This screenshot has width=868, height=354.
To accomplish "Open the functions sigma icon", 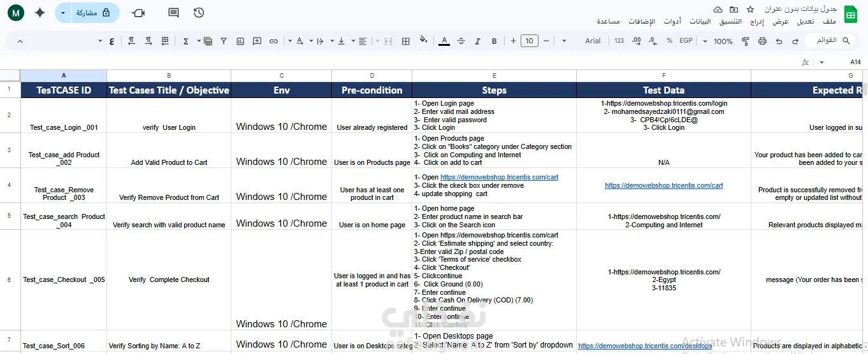I will (185, 41).
